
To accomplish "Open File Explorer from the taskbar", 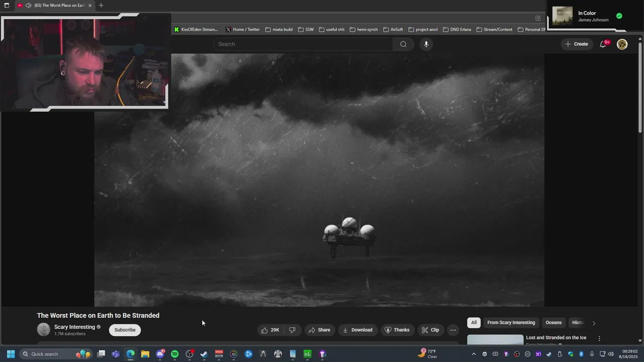I will pyautogui.click(x=145, y=354).
